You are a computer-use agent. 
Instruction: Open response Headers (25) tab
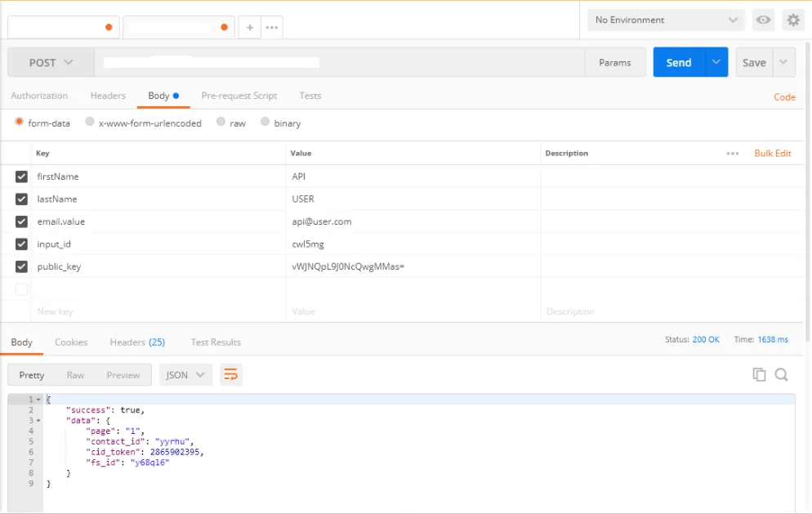point(137,342)
